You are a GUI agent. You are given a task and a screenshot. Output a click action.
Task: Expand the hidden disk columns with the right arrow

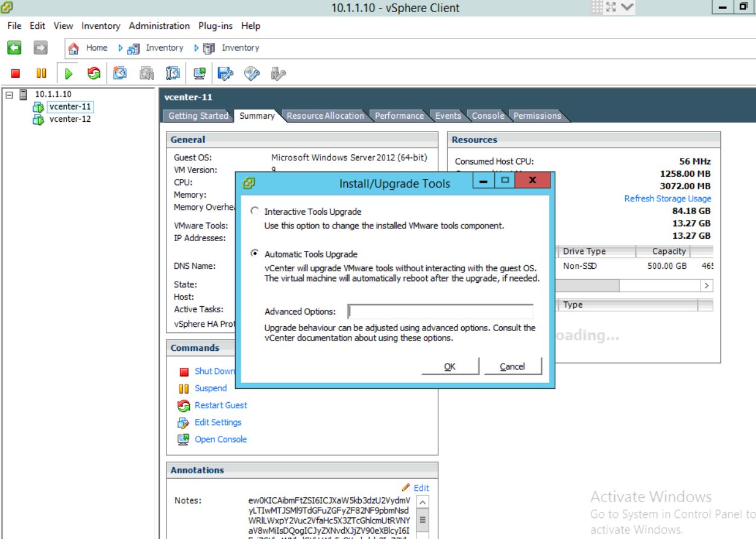707,285
